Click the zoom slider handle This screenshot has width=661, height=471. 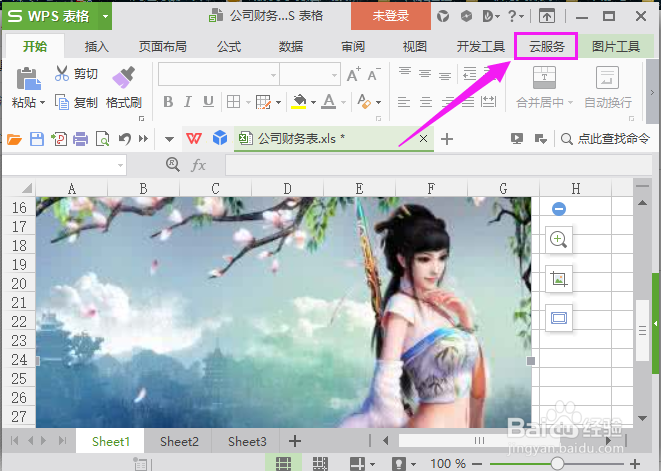[x=557, y=464]
